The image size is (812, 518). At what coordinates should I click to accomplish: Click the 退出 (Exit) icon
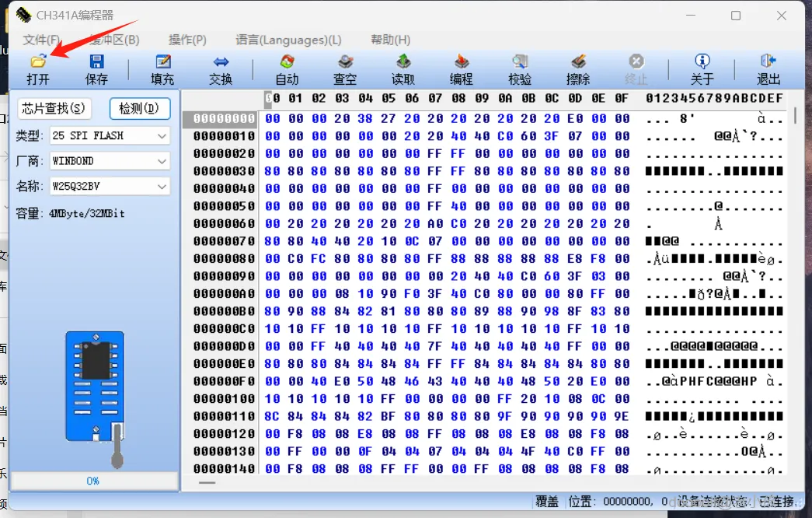[x=768, y=61]
